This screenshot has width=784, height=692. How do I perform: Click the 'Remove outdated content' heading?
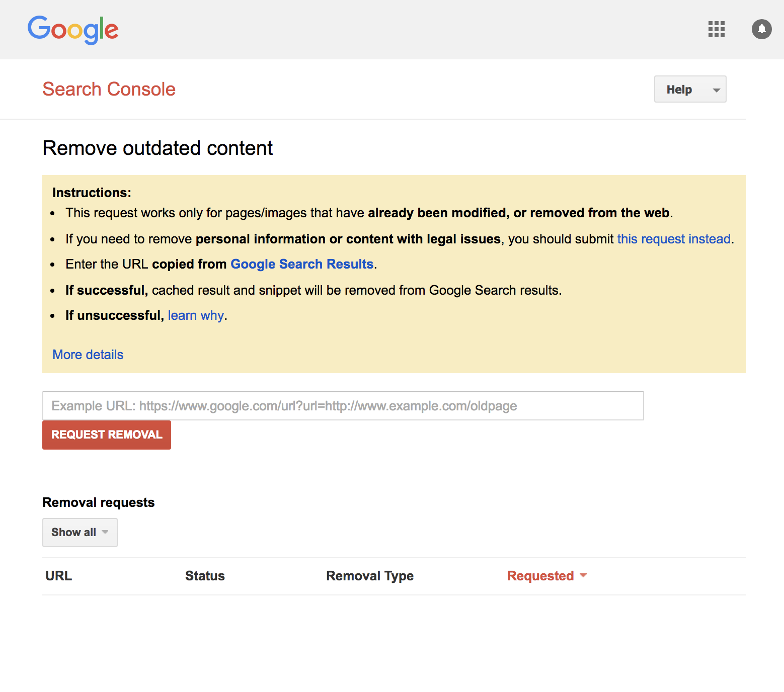(x=158, y=148)
